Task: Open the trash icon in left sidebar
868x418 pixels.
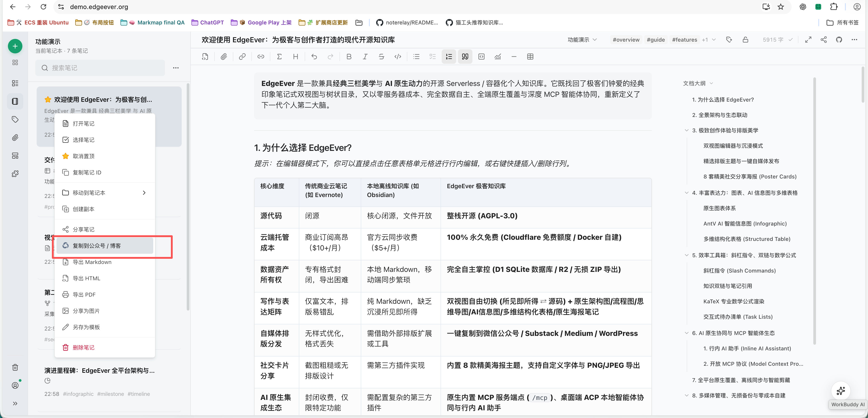Action: pos(15,367)
